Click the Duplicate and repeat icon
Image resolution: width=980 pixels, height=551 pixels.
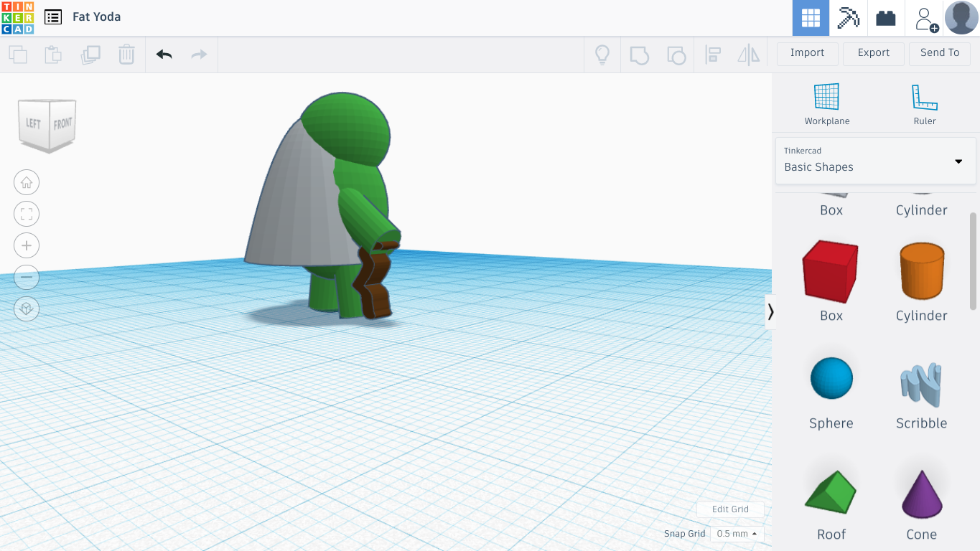pos(90,55)
